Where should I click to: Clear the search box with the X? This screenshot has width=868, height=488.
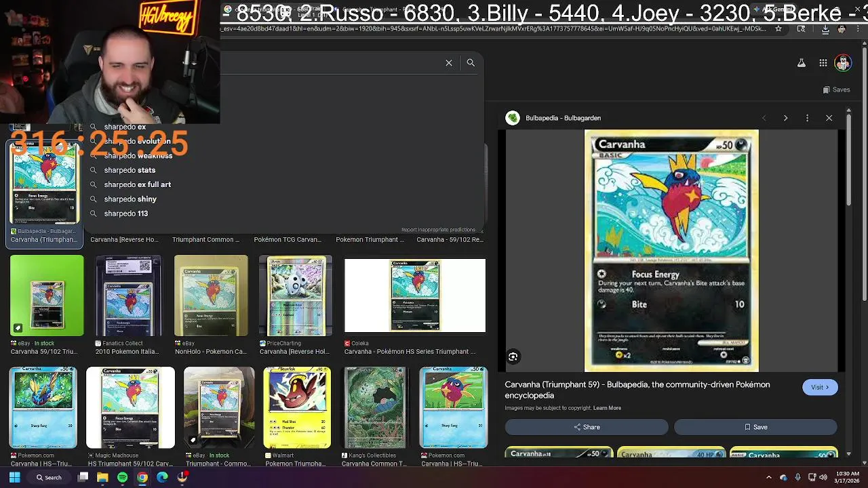click(x=449, y=62)
